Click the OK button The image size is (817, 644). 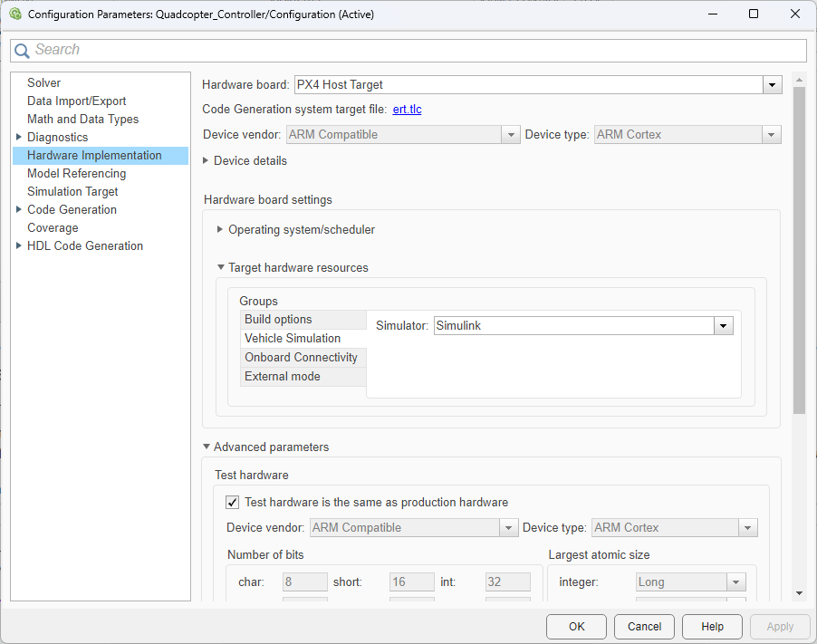pyautogui.click(x=576, y=626)
